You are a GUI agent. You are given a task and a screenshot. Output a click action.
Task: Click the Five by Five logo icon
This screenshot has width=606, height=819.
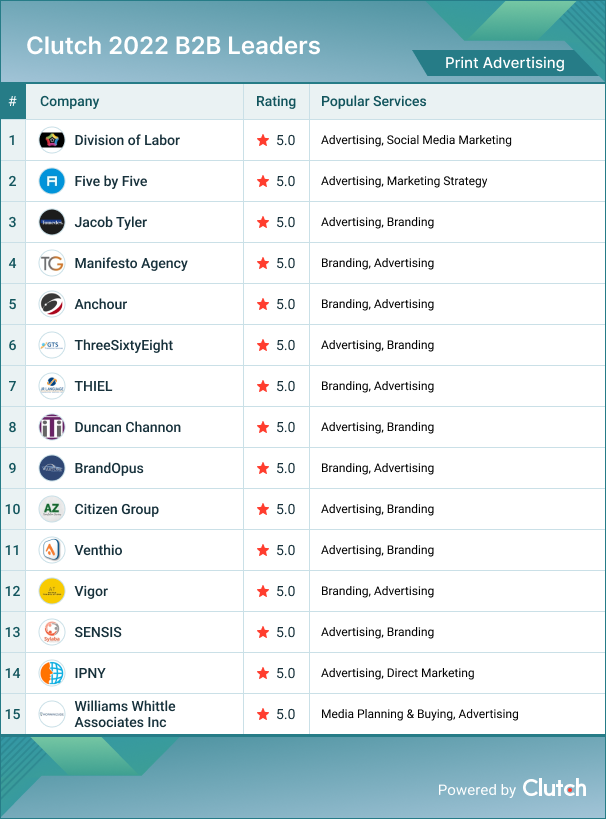(52, 181)
